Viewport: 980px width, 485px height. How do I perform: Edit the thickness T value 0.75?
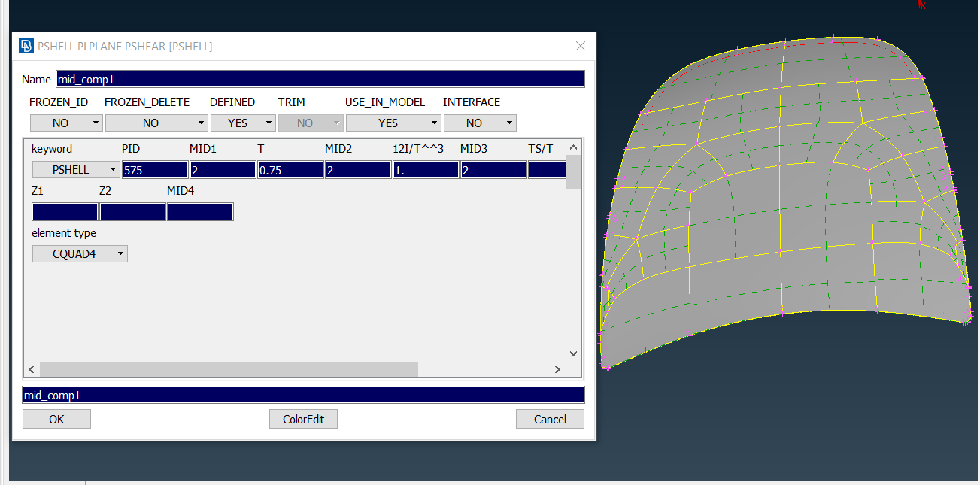tap(290, 169)
